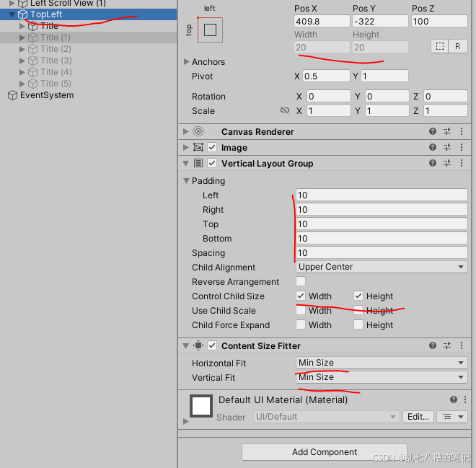Select the TopLeft object in hierarchy
Image resolution: width=476 pixels, height=468 pixels.
point(46,14)
